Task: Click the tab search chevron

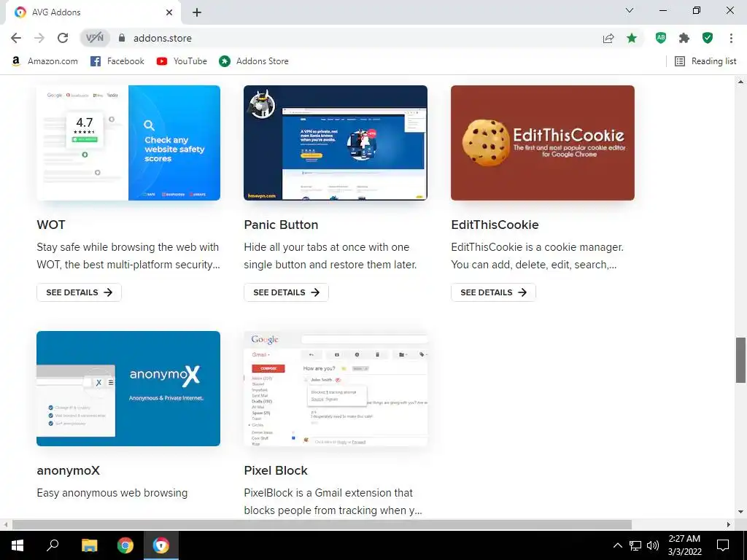Action: [x=630, y=10]
